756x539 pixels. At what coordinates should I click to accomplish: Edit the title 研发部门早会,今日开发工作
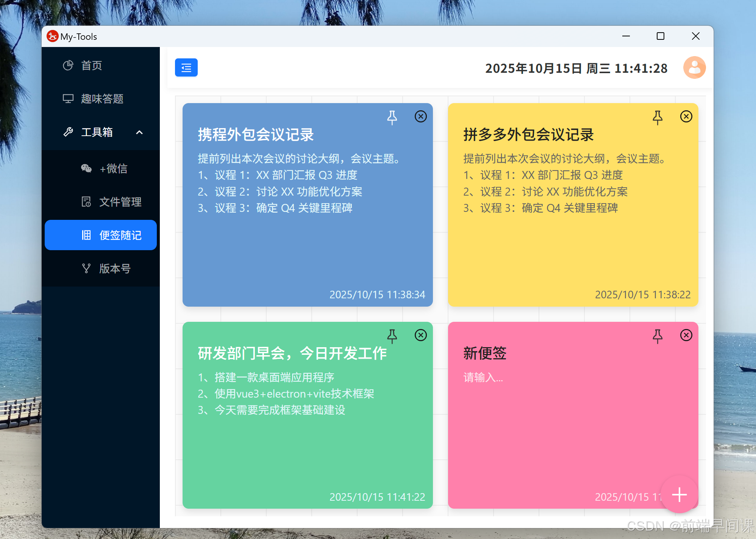point(292,354)
